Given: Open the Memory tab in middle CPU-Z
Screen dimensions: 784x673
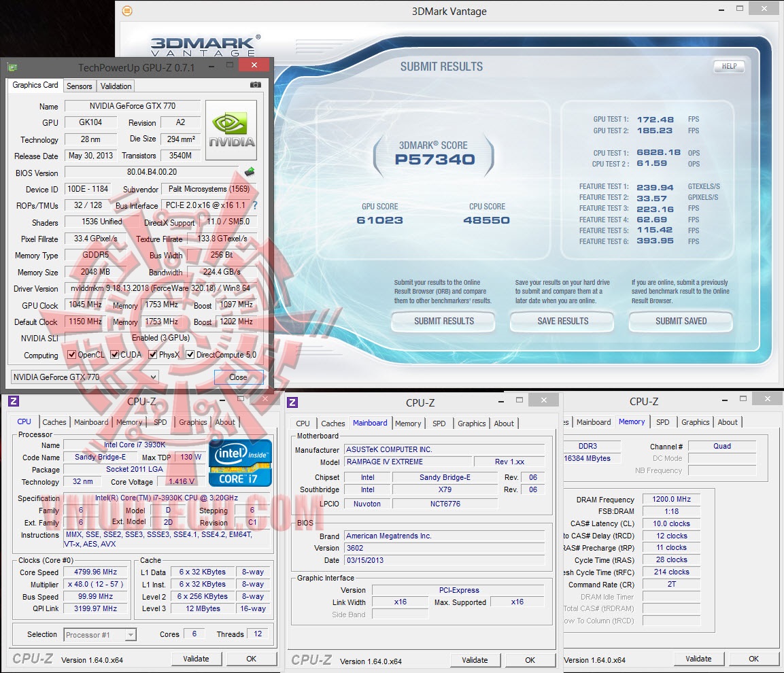Looking at the screenshot, I should 408,424.
